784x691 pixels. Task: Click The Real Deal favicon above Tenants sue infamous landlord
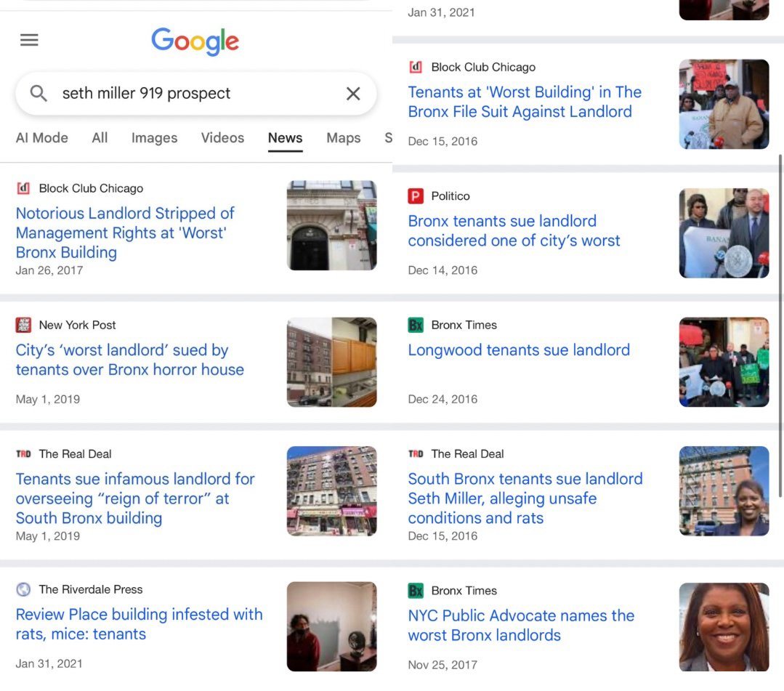pyautogui.click(x=23, y=454)
